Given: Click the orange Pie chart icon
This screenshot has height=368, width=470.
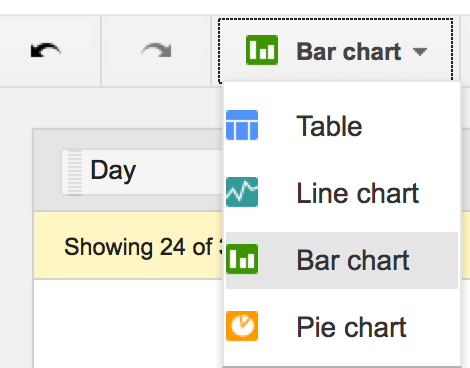Looking at the screenshot, I should pos(242,326).
